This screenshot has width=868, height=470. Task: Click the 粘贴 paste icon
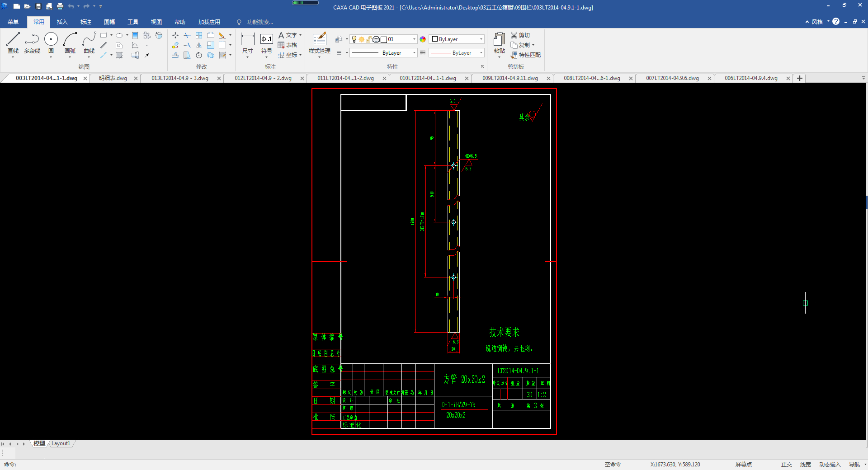coord(500,43)
